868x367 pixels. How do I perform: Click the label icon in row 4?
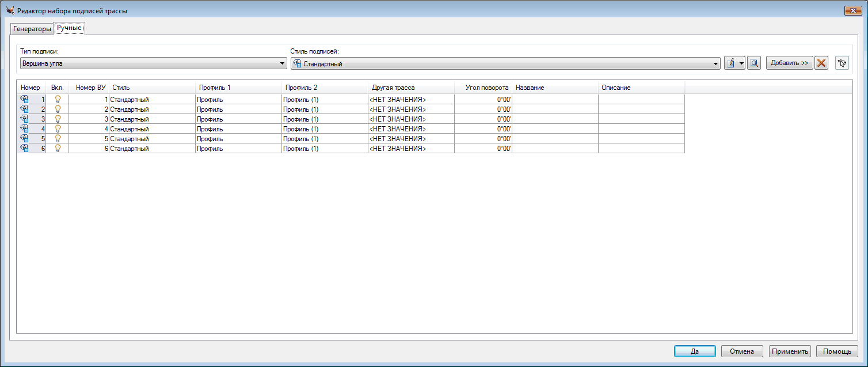click(24, 129)
